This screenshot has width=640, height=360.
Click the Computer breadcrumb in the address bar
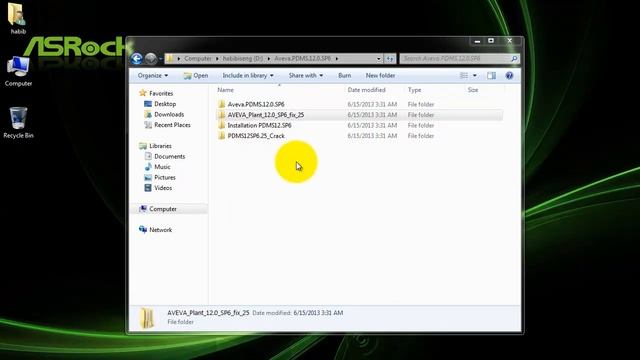pyautogui.click(x=198, y=59)
